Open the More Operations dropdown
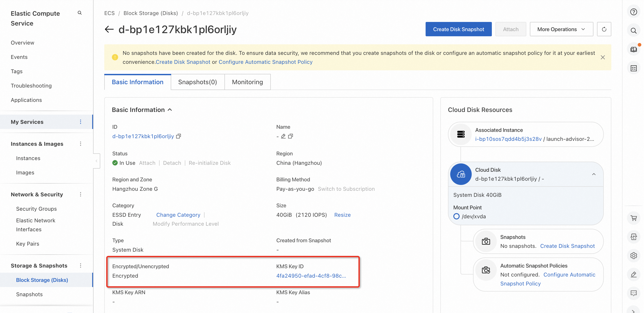The height and width of the screenshot is (313, 644). point(561,29)
